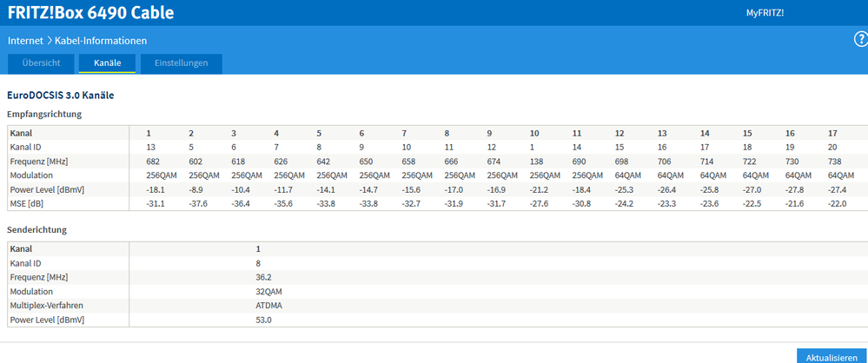Click the help question mark icon
This screenshot has height=363, width=868.
861,40
